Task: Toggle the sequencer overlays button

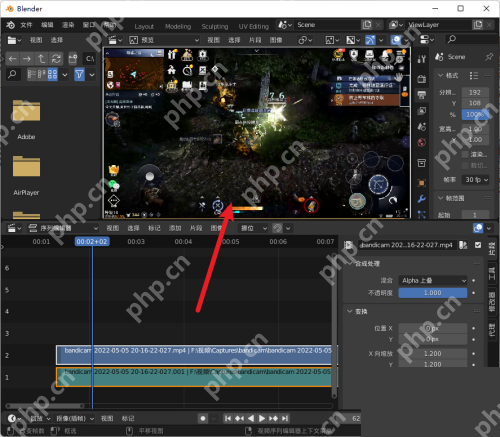Action: pyautogui.click(x=478, y=228)
